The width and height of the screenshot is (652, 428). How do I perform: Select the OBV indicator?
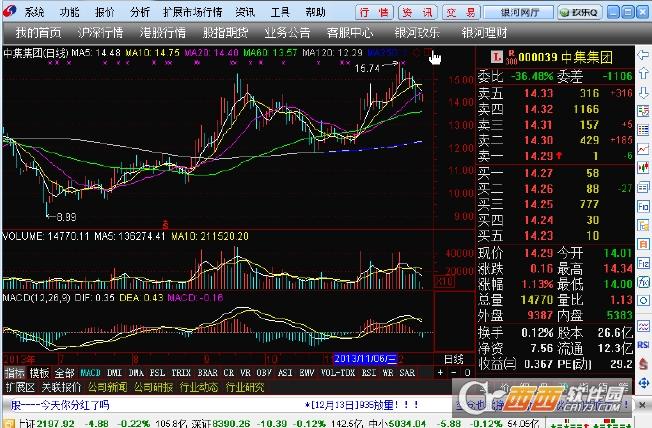(x=264, y=373)
